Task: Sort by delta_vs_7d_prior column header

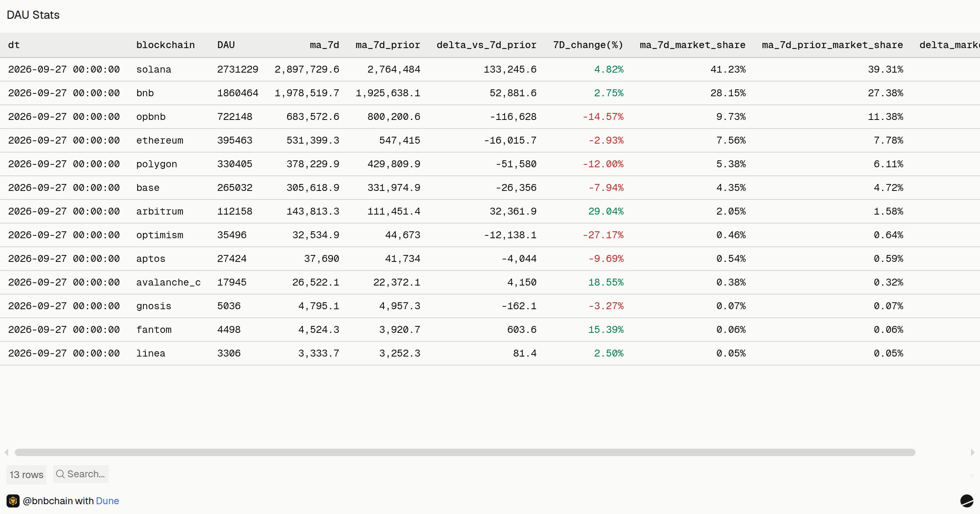Action: 486,45
